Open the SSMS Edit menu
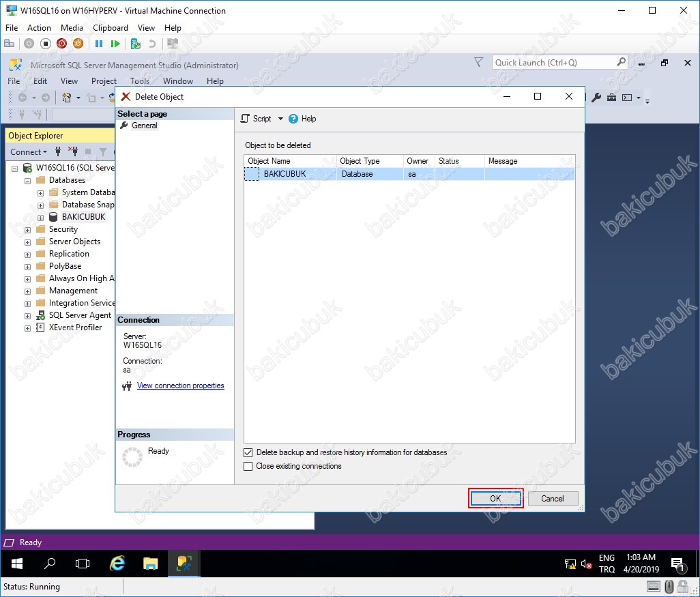This screenshot has height=597, width=700. click(x=40, y=81)
